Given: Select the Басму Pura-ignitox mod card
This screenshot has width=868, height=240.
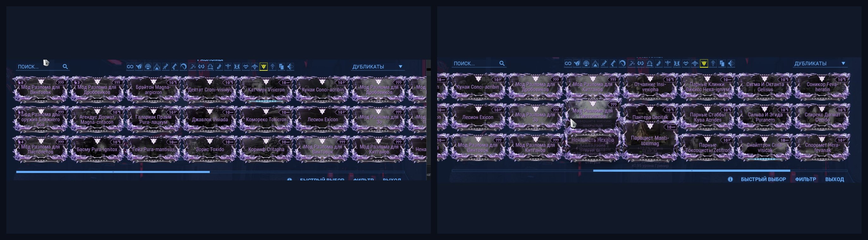Looking at the screenshot, I should click(x=97, y=149).
